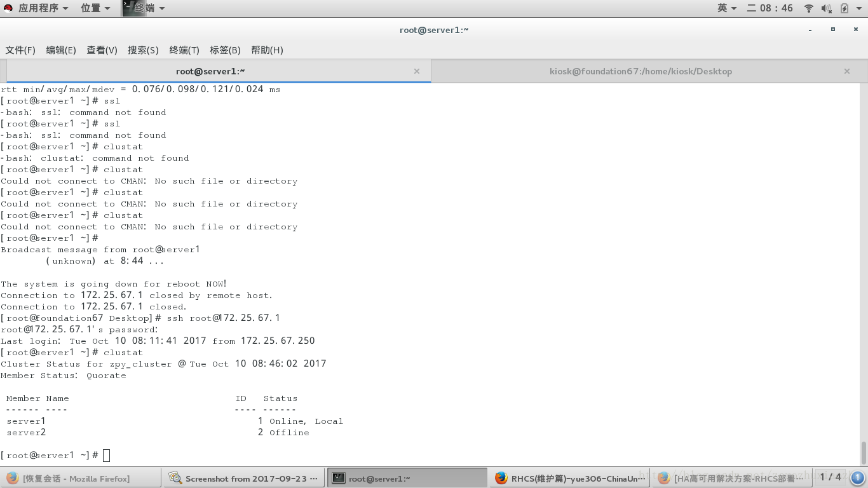Image resolution: width=868 pixels, height=488 pixels.
Task: Switch to RHCS(维护篇) Firefox taskbar window
Action: tap(570, 478)
